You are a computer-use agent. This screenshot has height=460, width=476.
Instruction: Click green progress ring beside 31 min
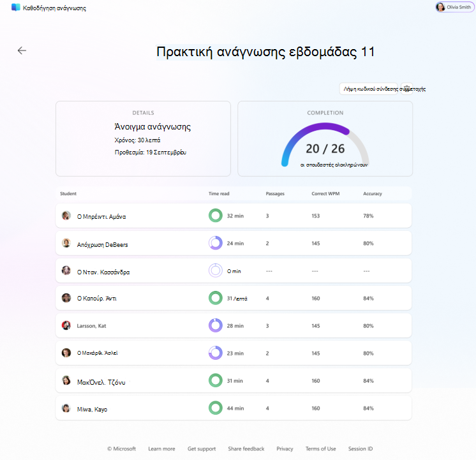click(x=216, y=380)
